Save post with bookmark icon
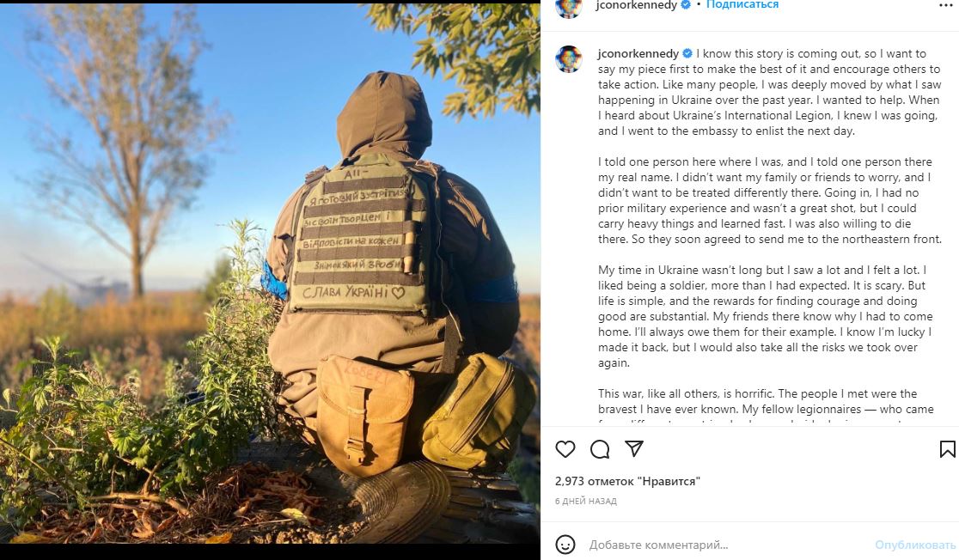Viewport: 959px width, 560px height. pos(947,449)
